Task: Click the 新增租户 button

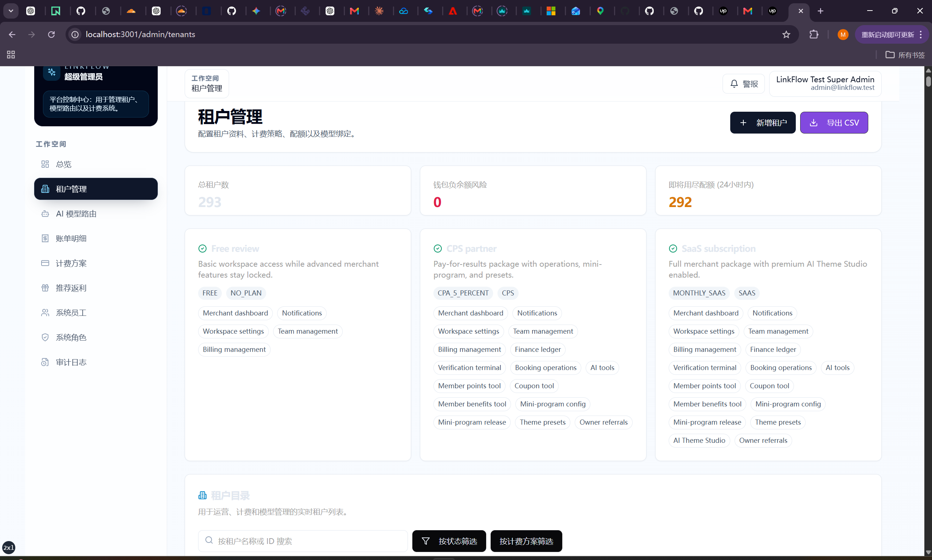Action: (762, 123)
